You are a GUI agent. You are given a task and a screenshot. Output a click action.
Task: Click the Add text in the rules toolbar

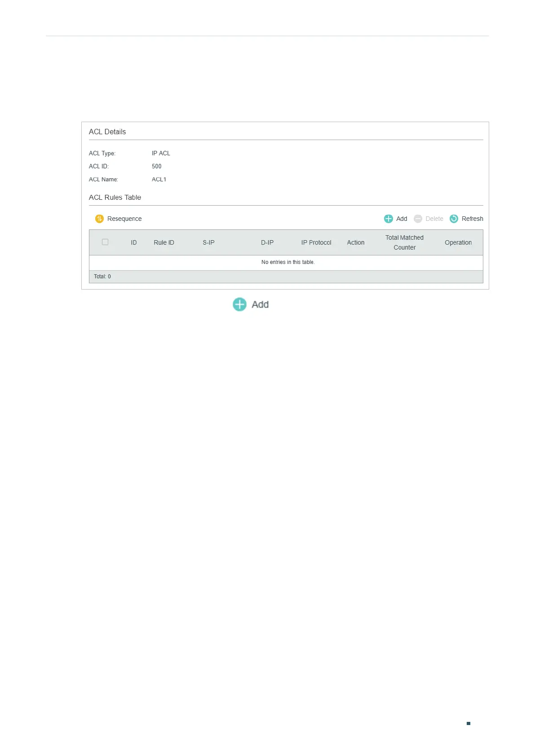(x=402, y=219)
